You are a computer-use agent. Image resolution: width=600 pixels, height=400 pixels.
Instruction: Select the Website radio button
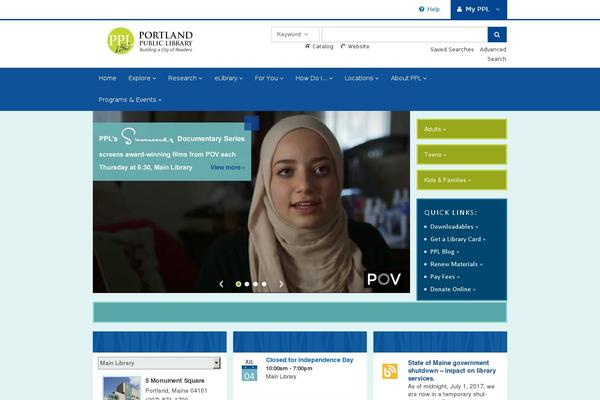(x=343, y=46)
